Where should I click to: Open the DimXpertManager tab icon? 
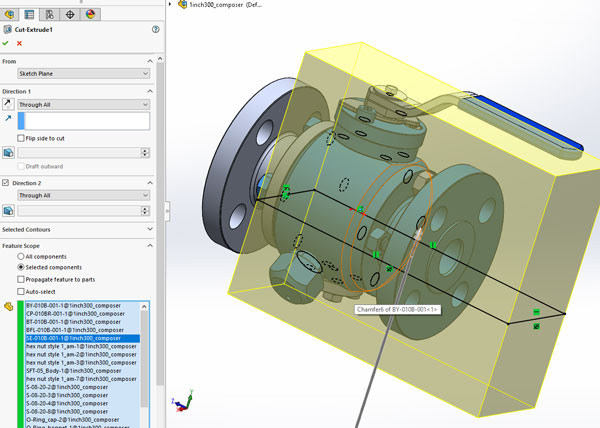(69, 13)
